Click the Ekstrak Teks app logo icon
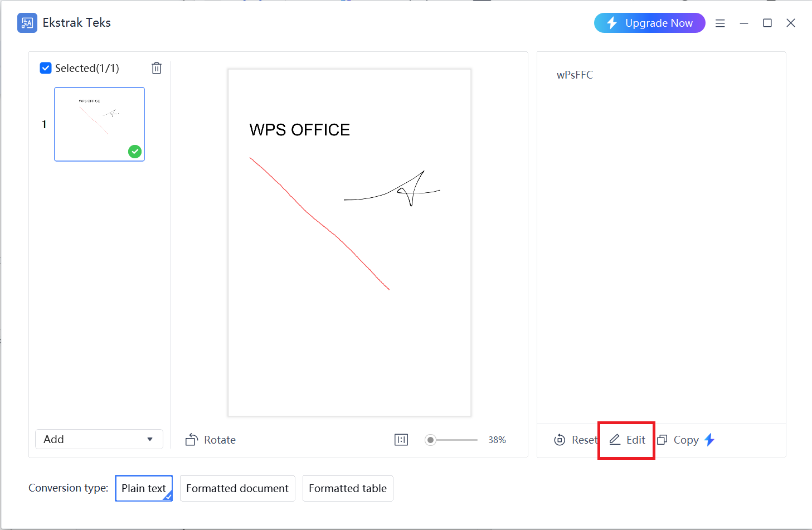This screenshot has width=812, height=530. [27, 23]
